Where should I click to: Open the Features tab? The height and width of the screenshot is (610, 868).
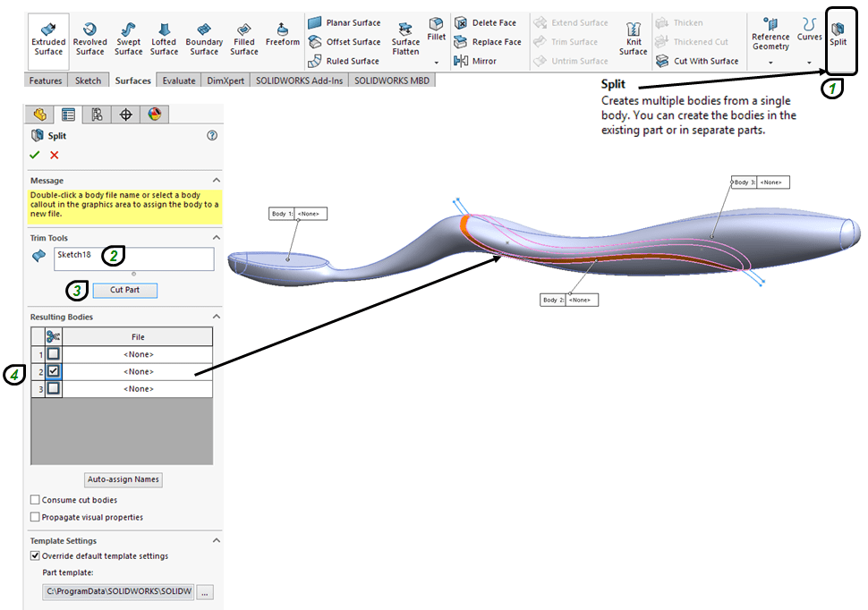[x=46, y=80]
